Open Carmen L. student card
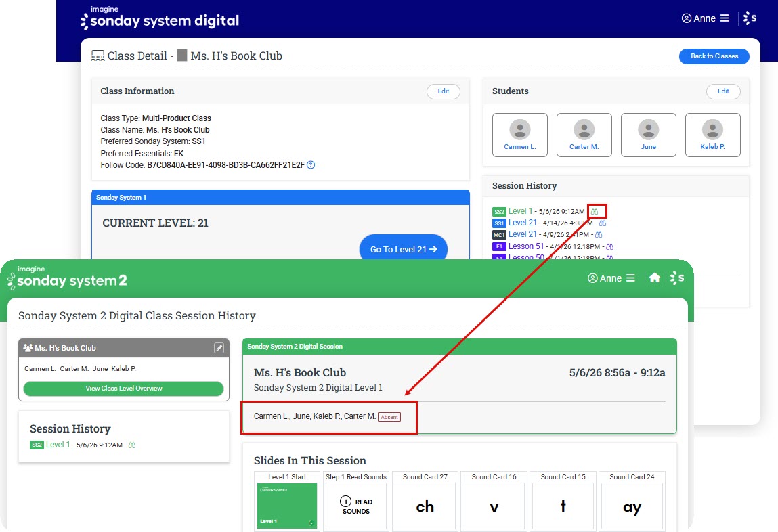 coord(519,135)
